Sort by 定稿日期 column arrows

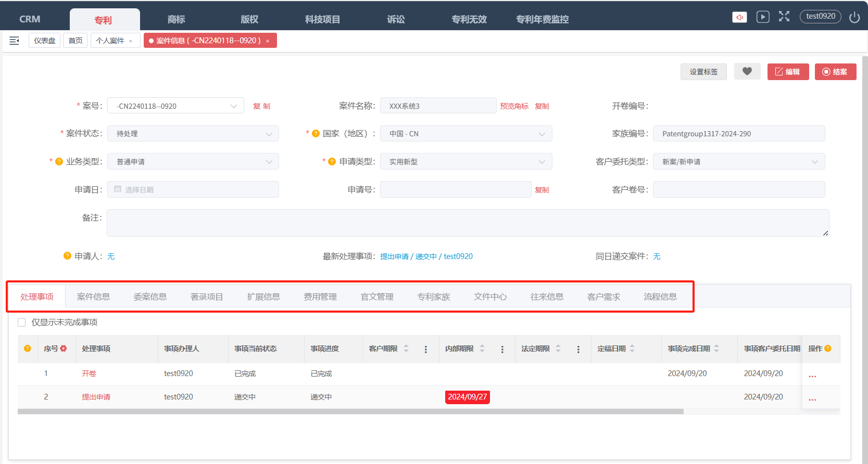[632, 349]
